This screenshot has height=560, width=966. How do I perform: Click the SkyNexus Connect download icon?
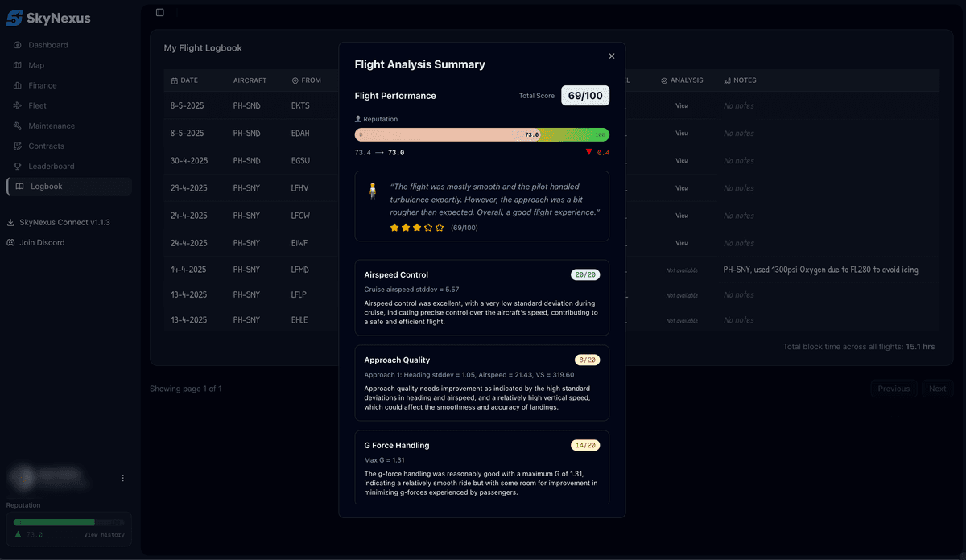pyautogui.click(x=10, y=222)
